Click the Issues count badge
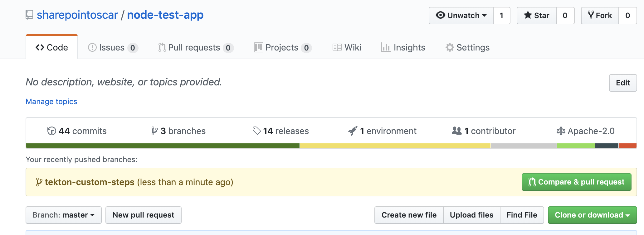644x235 pixels. click(133, 48)
